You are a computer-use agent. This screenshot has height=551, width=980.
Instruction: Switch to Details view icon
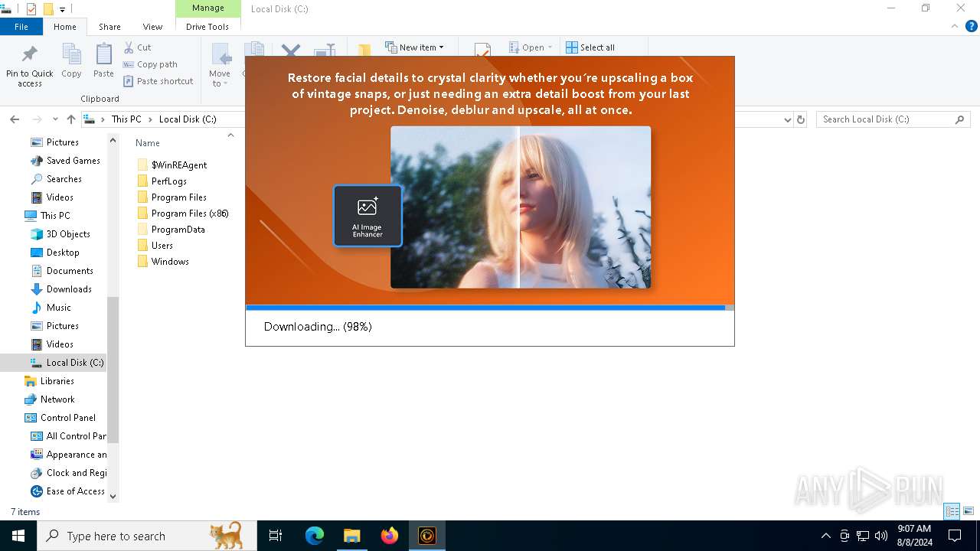[x=952, y=511]
